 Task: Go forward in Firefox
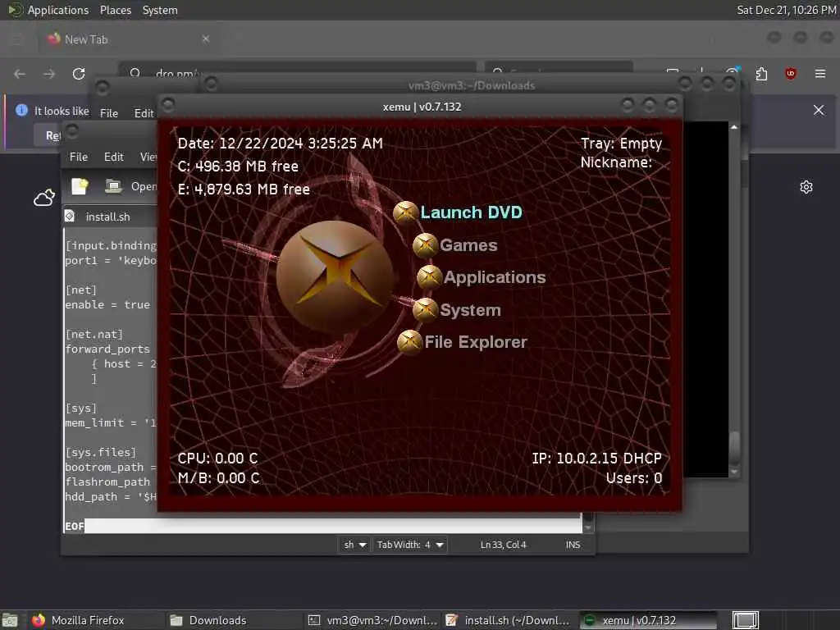49,74
